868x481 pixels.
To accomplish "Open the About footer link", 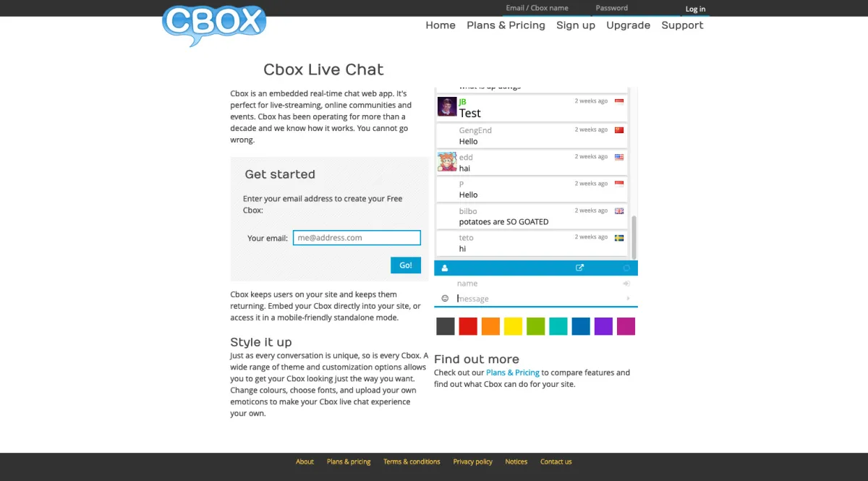I will [x=305, y=461].
